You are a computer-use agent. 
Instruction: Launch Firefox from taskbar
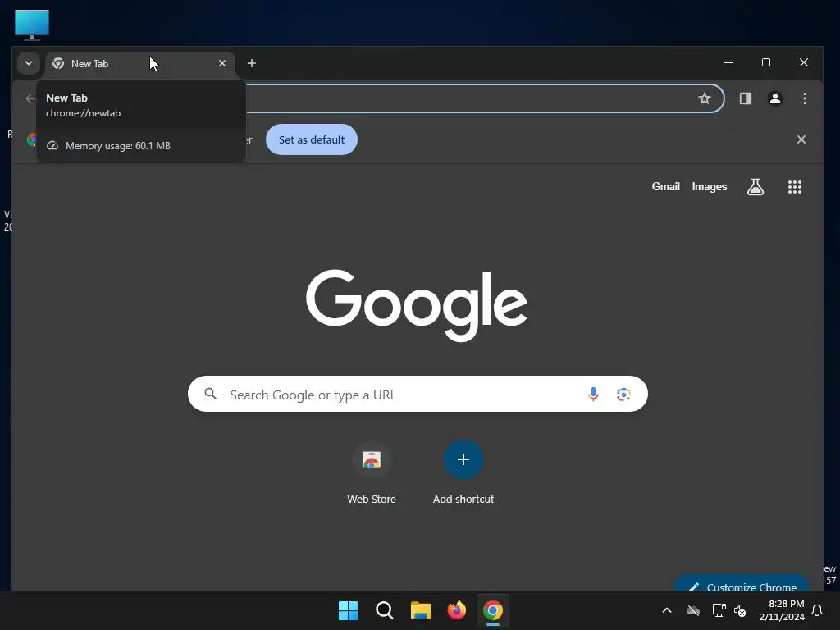(456, 610)
